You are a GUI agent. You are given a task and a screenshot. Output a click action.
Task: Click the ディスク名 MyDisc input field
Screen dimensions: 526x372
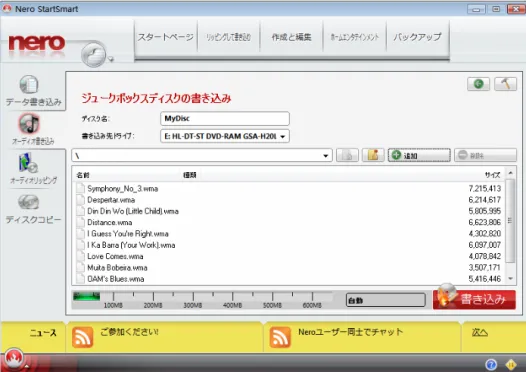225,118
